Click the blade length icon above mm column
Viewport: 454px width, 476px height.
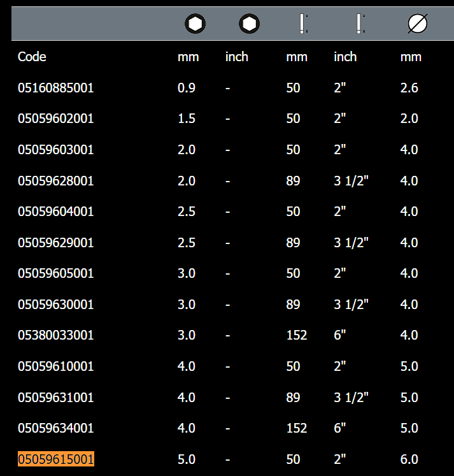303,24
